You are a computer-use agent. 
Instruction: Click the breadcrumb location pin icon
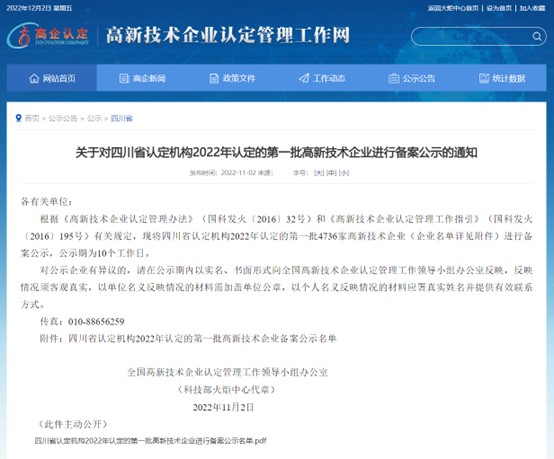[x=19, y=118]
